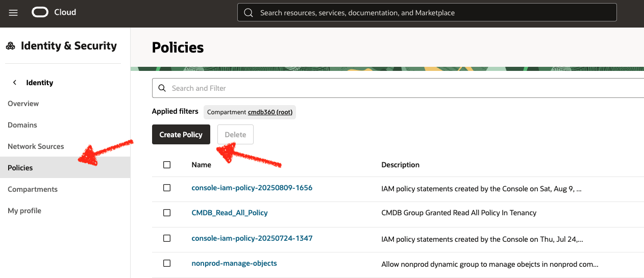The width and height of the screenshot is (644, 278).
Task: Open the CMDB_Read_All_Policy link
Action: pyautogui.click(x=230, y=213)
